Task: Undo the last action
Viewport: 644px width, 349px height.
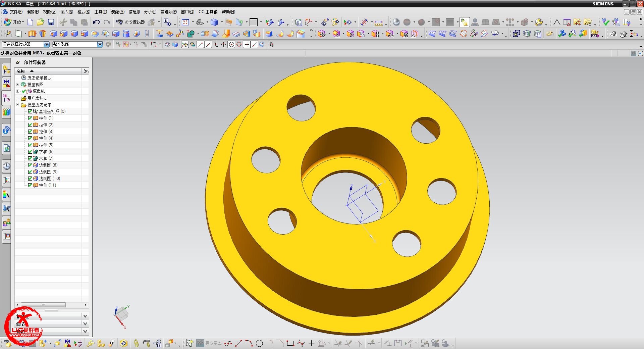Action: (96, 22)
